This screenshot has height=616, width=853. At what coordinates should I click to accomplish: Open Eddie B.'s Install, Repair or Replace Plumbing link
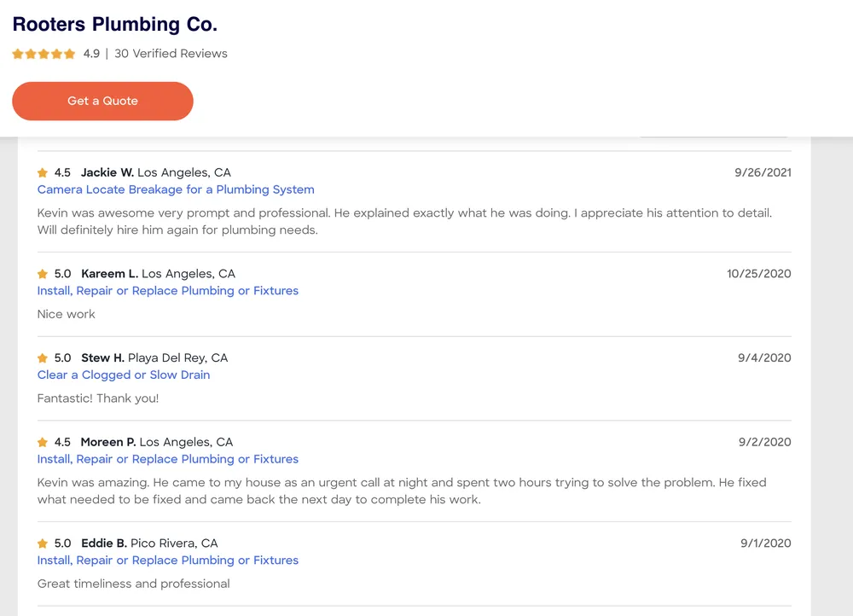pos(168,561)
